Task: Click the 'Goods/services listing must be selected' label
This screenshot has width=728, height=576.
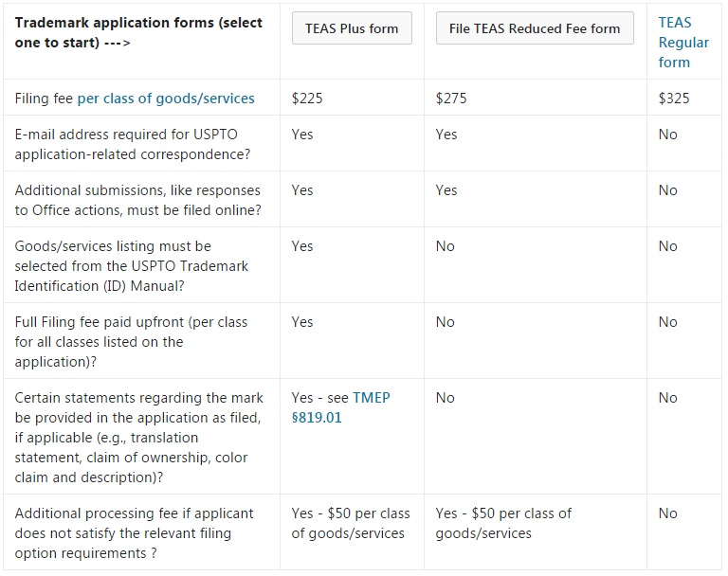Action: point(132,265)
